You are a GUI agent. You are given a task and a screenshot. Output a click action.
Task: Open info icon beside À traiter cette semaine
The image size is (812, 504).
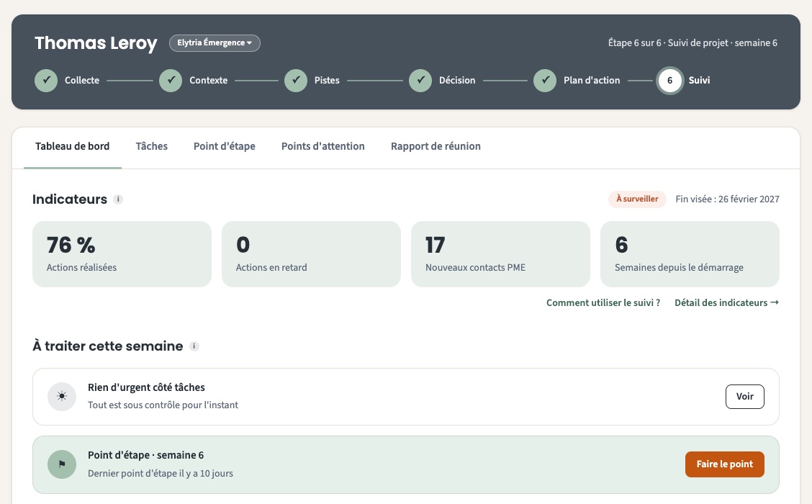(194, 346)
